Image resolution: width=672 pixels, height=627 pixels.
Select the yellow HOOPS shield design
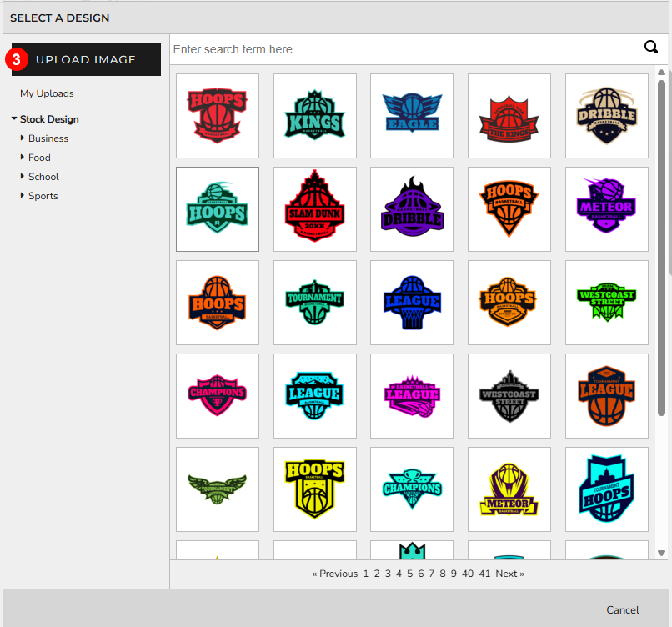(315, 489)
